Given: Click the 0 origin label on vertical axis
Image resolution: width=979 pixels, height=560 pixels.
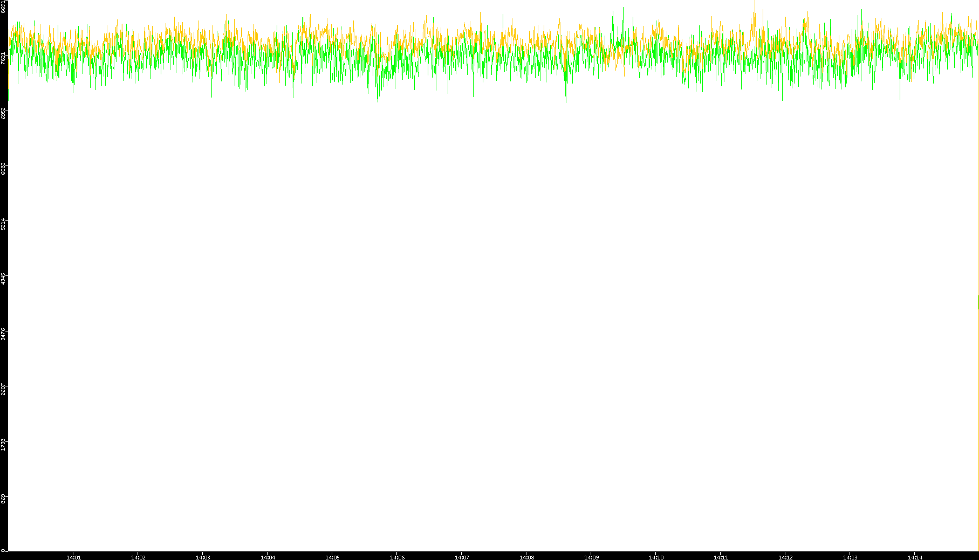Looking at the screenshot, I should coord(3,550).
